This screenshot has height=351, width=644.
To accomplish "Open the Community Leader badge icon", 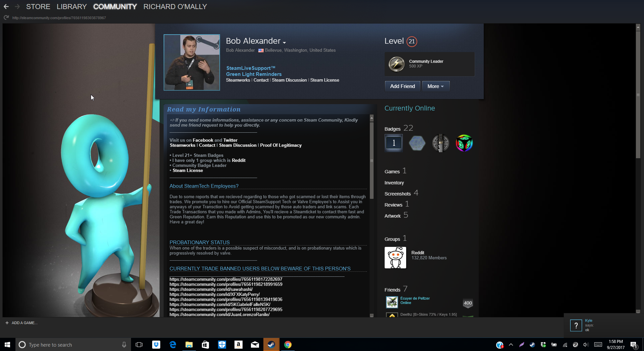I will click(x=396, y=64).
